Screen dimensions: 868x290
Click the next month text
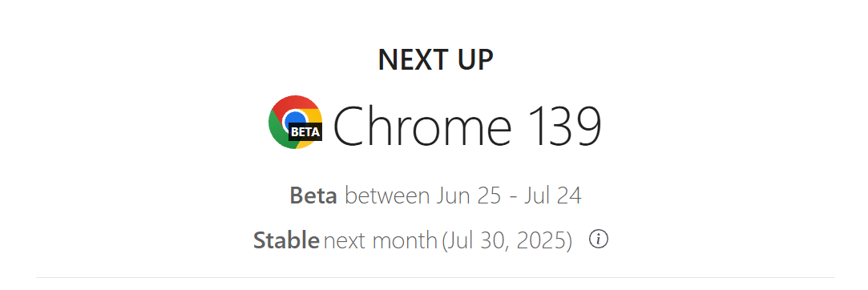click(x=381, y=241)
